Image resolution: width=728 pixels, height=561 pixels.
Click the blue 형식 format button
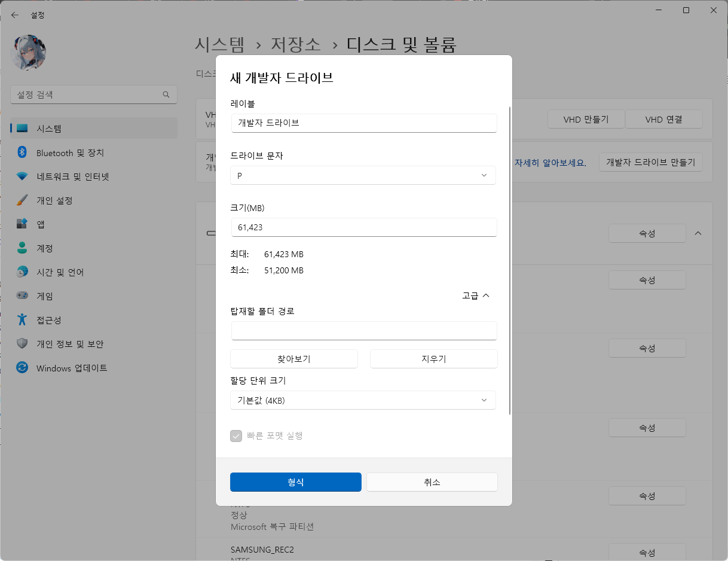[x=296, y=482]
